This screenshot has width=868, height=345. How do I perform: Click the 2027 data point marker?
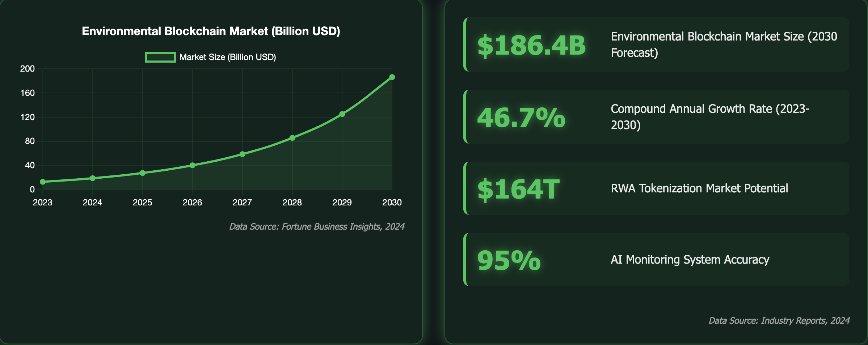pyautogui.click(x=243, y=154)
